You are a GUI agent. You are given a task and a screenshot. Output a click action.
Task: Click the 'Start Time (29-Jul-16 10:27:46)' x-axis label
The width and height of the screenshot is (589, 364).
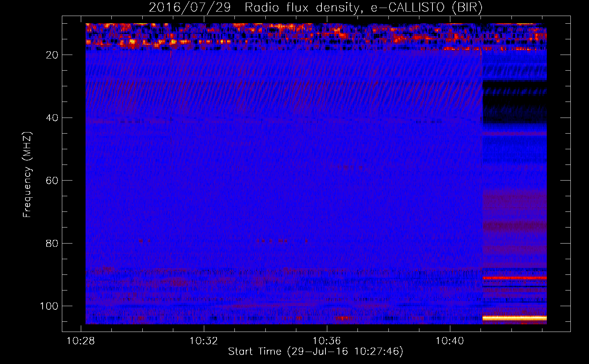coord(316,352)
